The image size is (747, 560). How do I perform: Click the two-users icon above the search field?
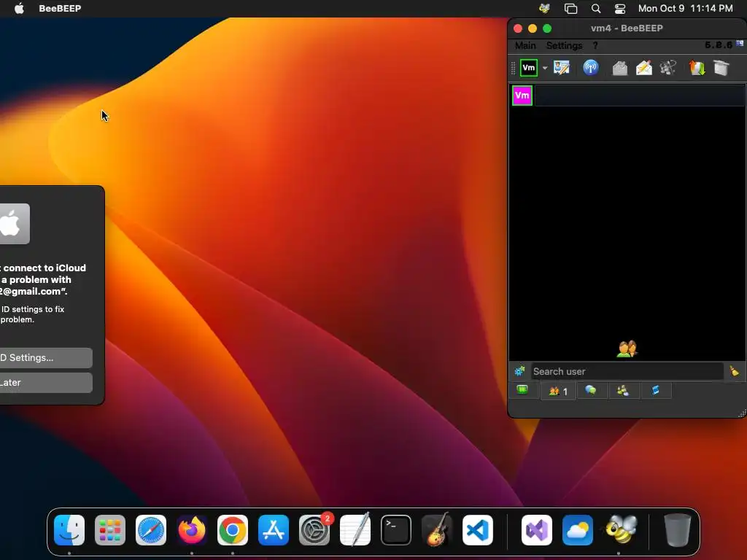627,349
